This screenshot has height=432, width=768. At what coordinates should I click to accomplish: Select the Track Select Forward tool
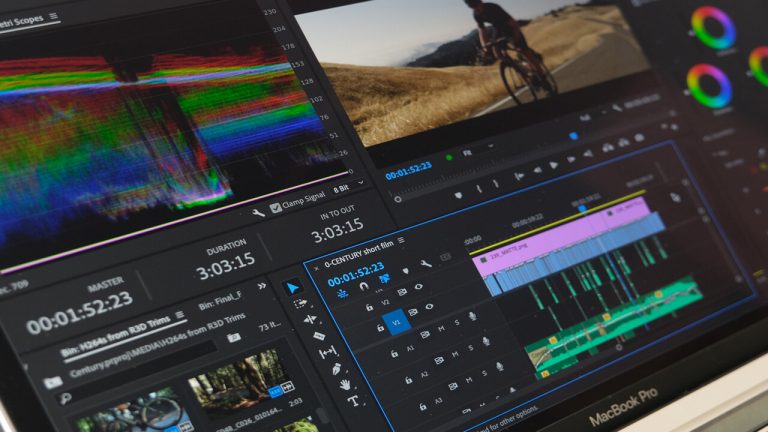click(298, 302)
